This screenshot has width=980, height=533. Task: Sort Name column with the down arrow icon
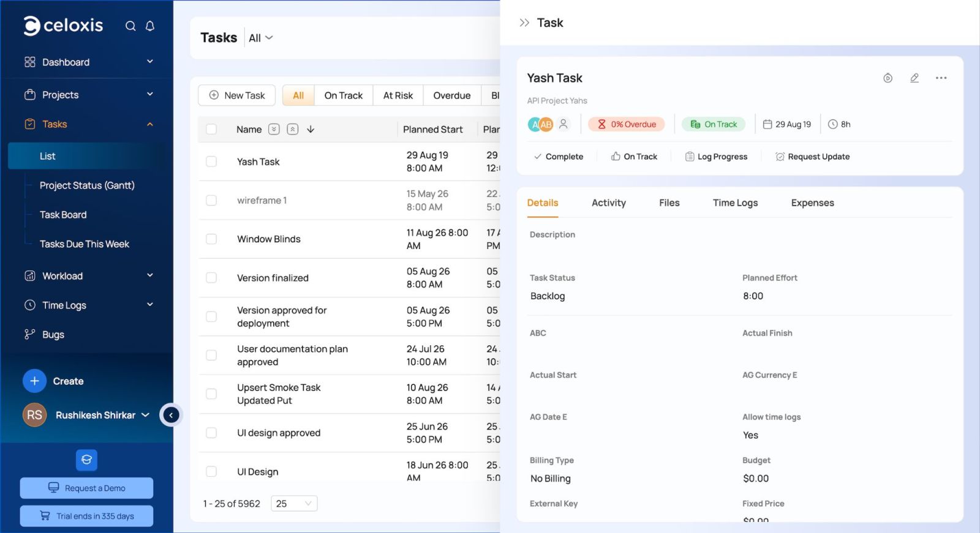(x=311, y=129)
